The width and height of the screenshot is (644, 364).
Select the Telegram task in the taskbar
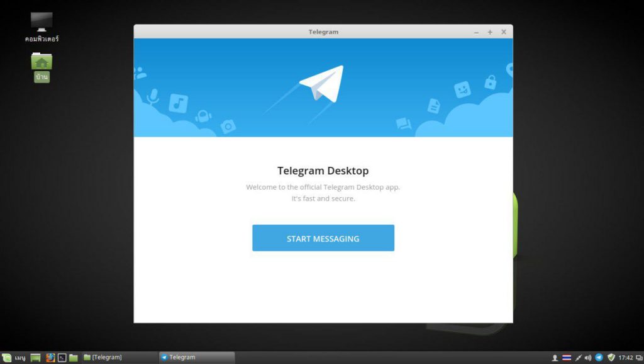click(x=197, y=358)
